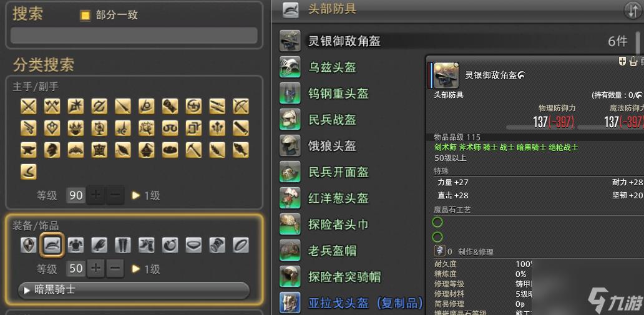Select the twin daggers weapon category icon
Screen dimensions: 644x315
217,107
